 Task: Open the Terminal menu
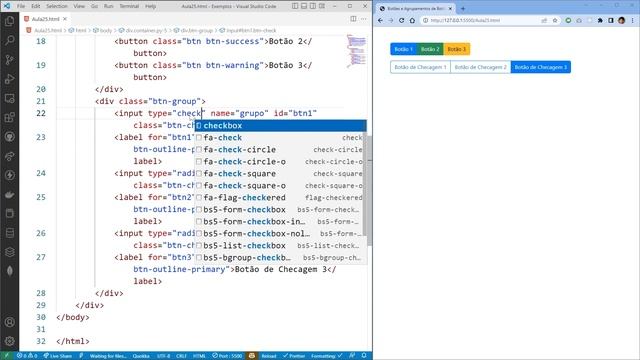pyautogui.click(x=129, y=6)
